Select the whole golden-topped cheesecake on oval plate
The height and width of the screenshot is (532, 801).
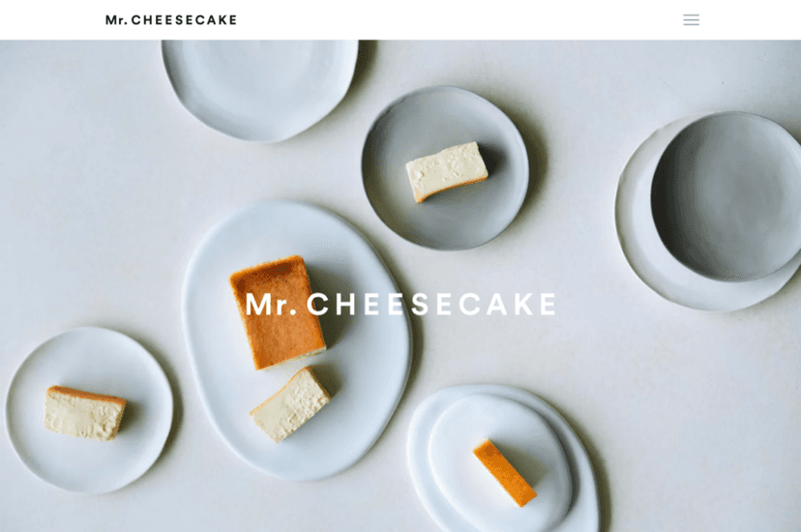[278, 312]
